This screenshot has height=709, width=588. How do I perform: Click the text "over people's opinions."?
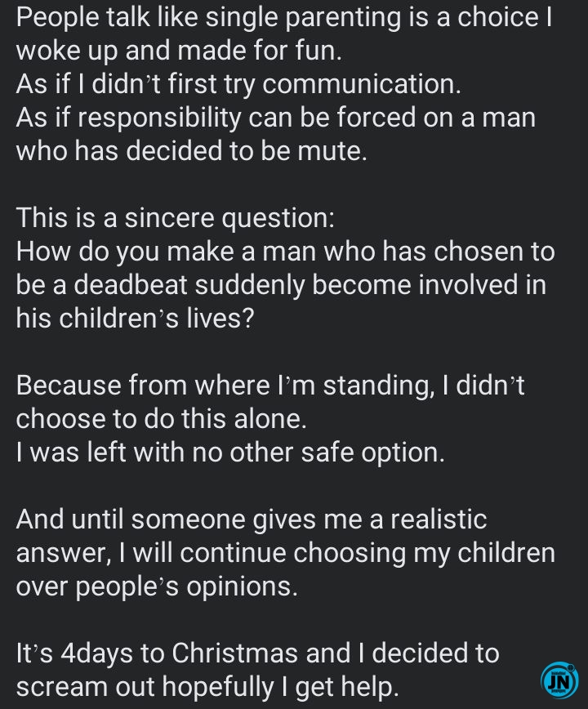point(157,586)
